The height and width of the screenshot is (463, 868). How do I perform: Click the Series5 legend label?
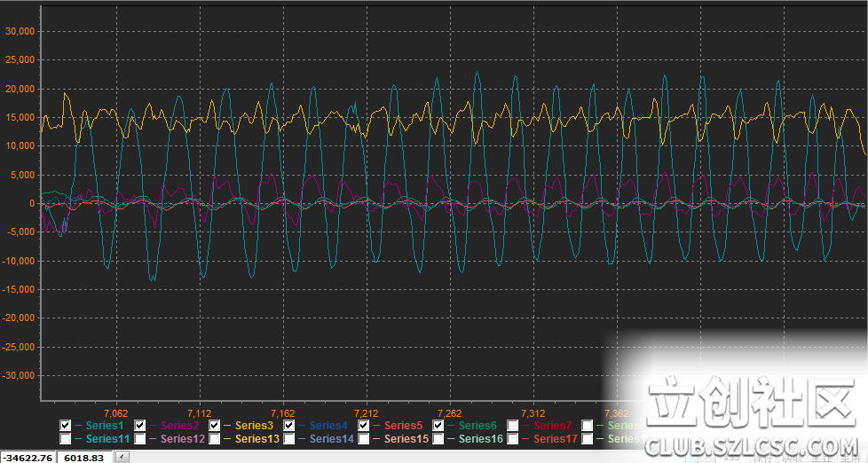click(403, 426)
